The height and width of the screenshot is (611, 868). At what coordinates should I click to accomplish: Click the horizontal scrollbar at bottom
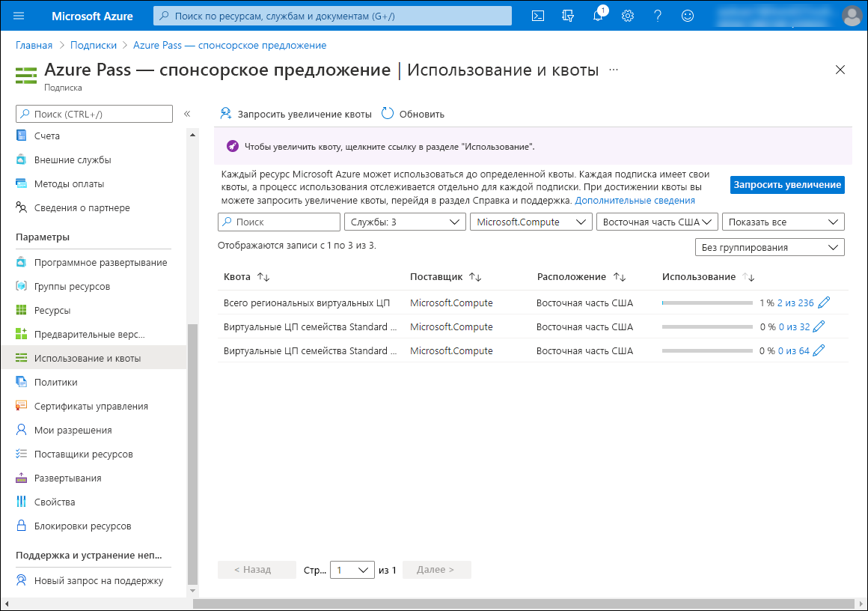tap(523, 604)
